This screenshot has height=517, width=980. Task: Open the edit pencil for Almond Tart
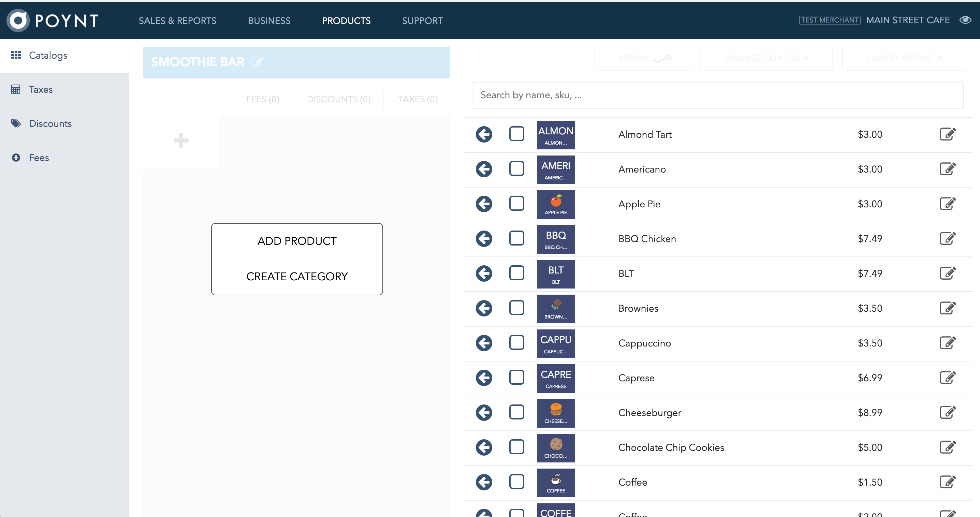click(948, 134)
